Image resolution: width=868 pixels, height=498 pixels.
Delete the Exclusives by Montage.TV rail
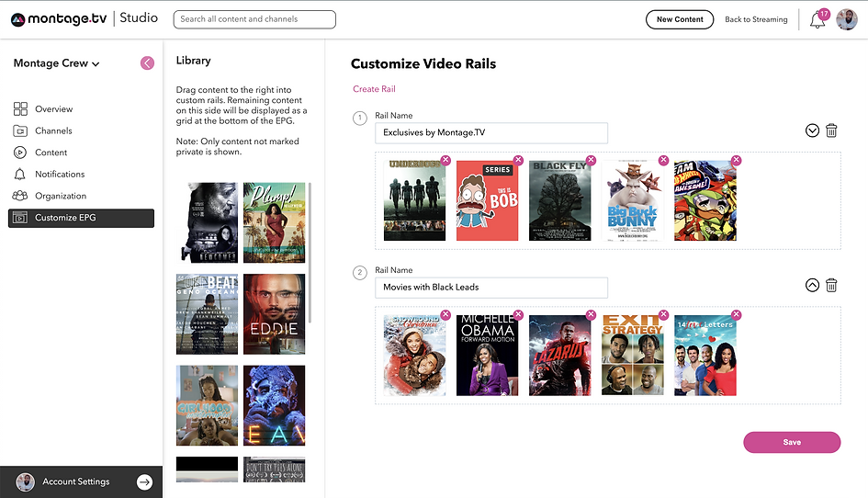coord(831,130)
